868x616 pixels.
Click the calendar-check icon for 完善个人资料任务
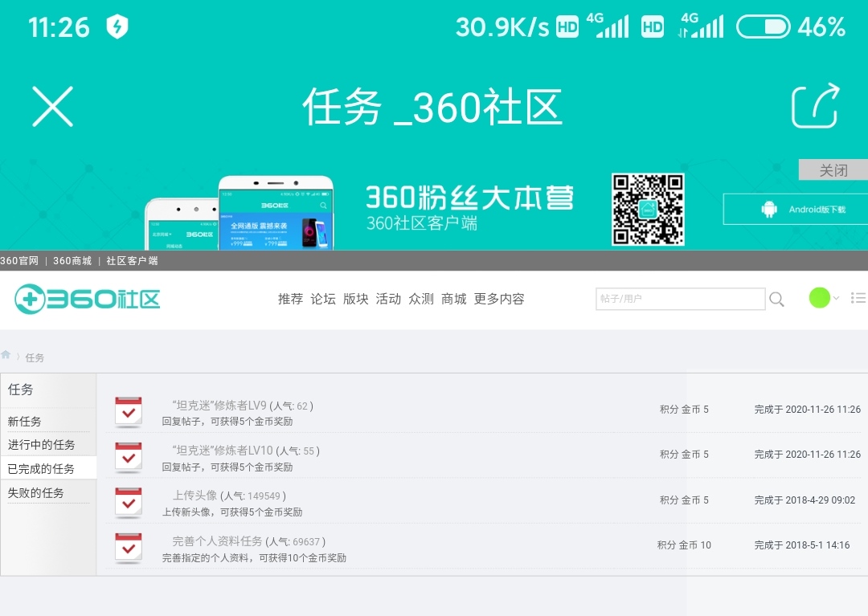coord(129,548)
